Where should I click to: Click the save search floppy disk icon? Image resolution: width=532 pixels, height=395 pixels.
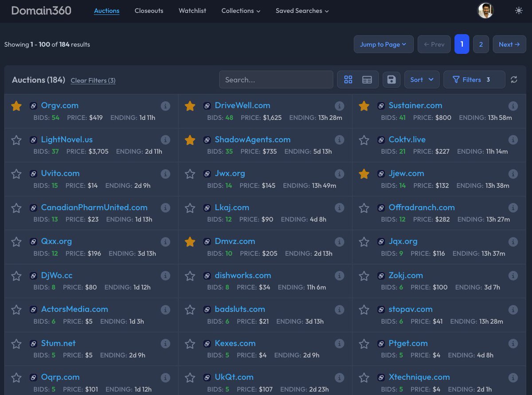(391, 79)
